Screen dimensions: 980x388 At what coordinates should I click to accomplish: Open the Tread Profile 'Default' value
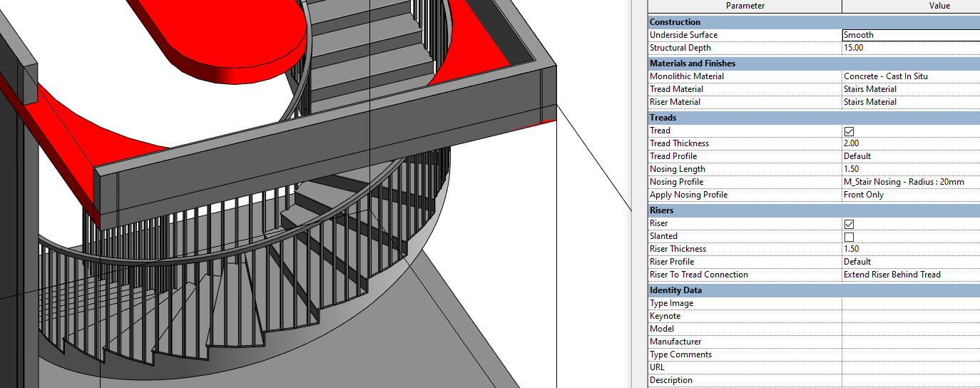[x=911, y=156]
